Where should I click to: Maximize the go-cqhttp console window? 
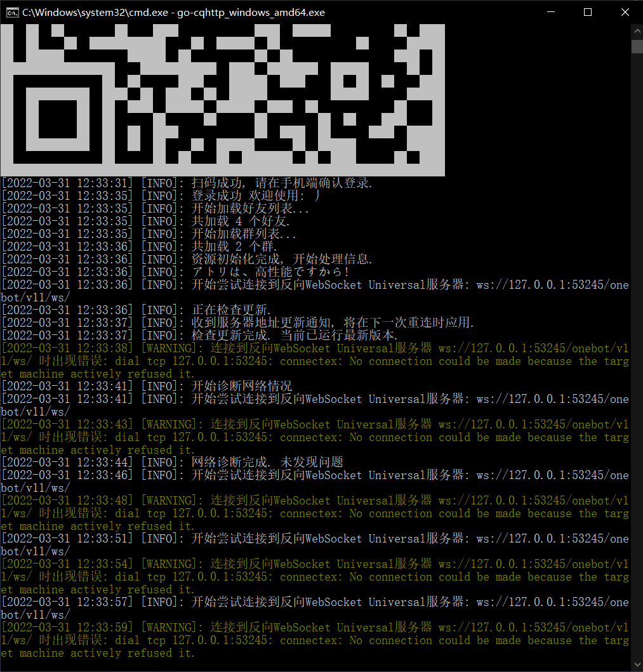[x=588, y=13]
